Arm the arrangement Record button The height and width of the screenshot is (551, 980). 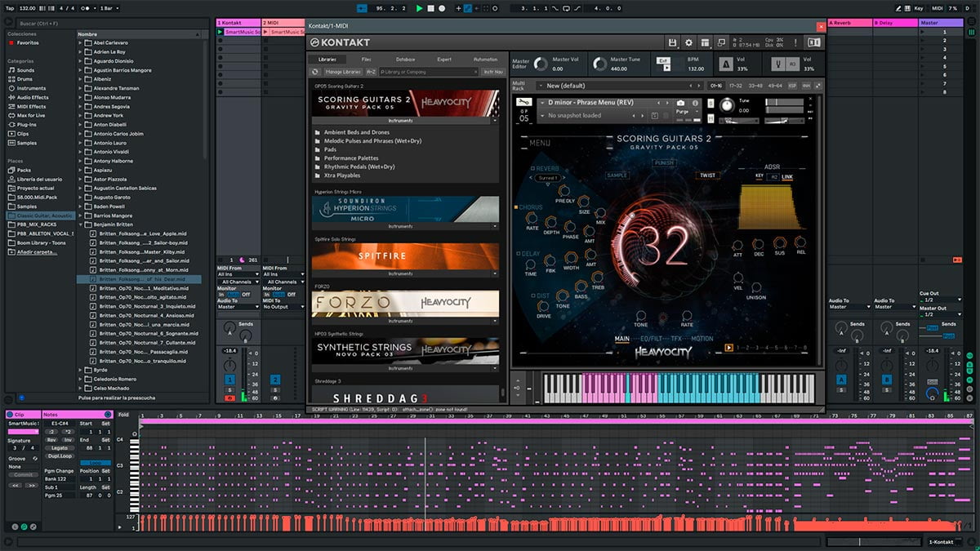click(x=442, y=8)
